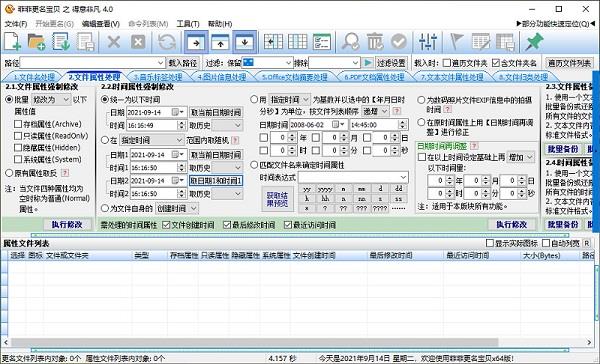Click the panel with down-arrow layout icon
The width and height of the screenshot is (600, 364).
245,42
